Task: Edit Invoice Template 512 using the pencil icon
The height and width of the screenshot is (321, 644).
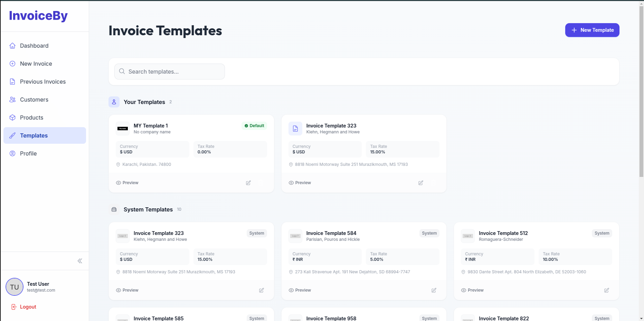Action: 607,290
